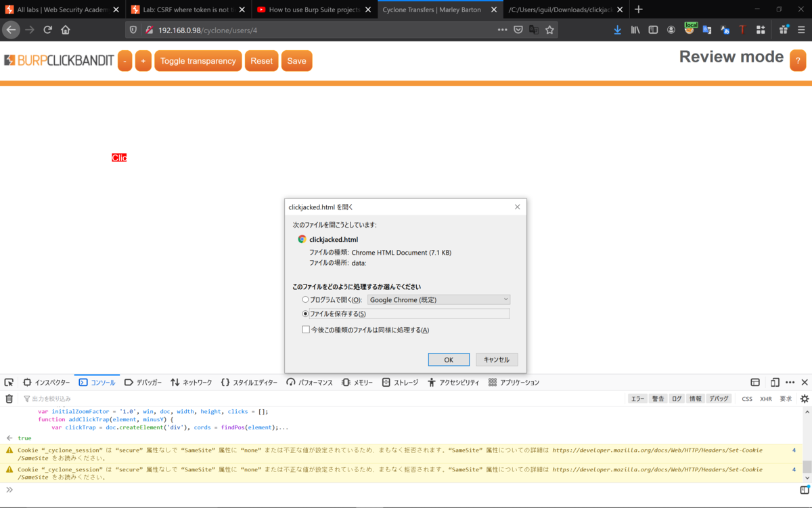Close the developer tools panel
This screenshot has width=812, height=508.
pos(805,383)
